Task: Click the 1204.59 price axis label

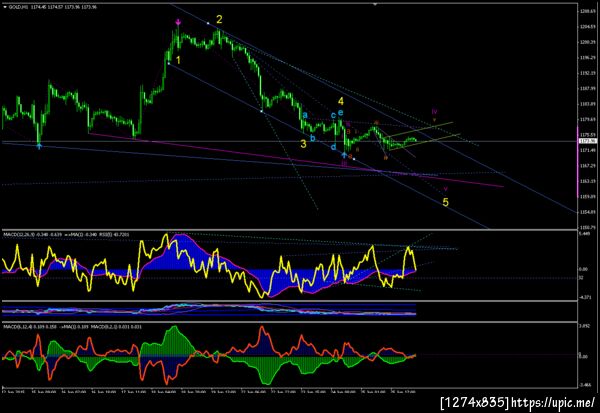Action: (587, 27)
